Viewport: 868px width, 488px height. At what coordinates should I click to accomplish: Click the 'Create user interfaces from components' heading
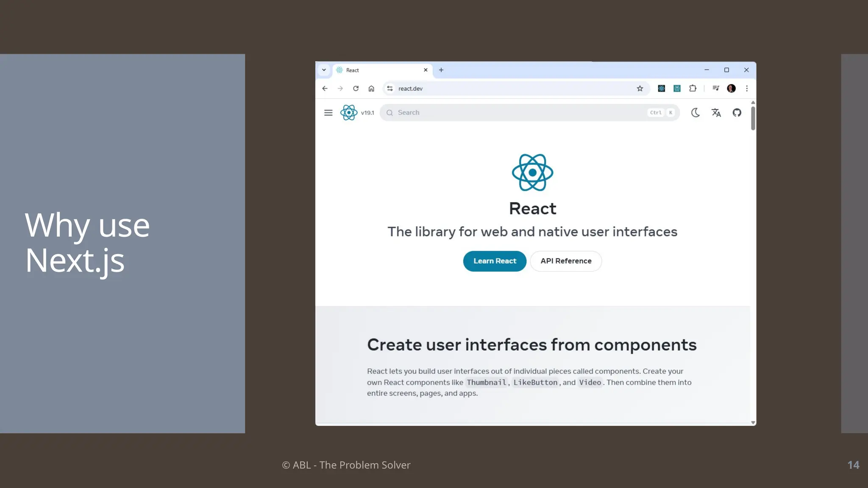[x=532, y=345]
